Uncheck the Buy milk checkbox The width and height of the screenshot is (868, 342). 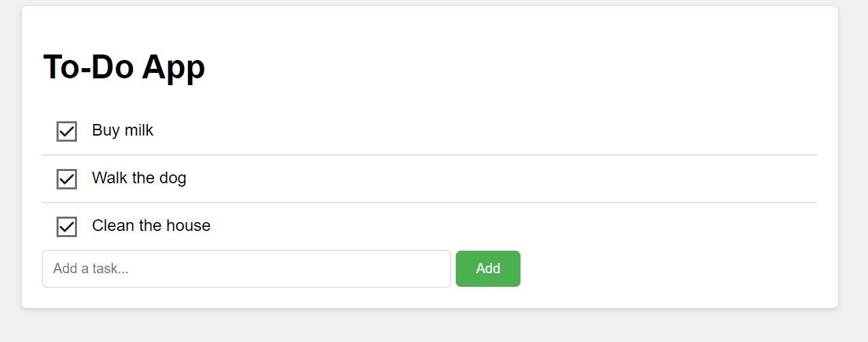pos(67,131)
